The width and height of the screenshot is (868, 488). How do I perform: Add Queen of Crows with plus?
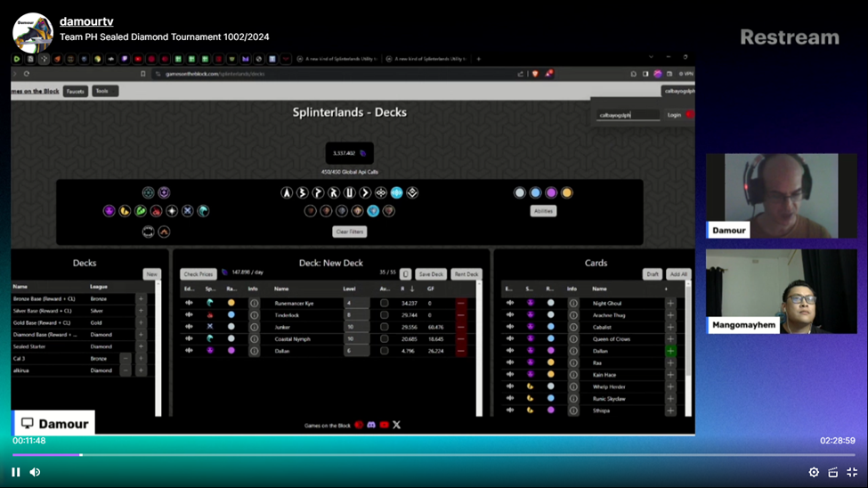coord(670,339)
